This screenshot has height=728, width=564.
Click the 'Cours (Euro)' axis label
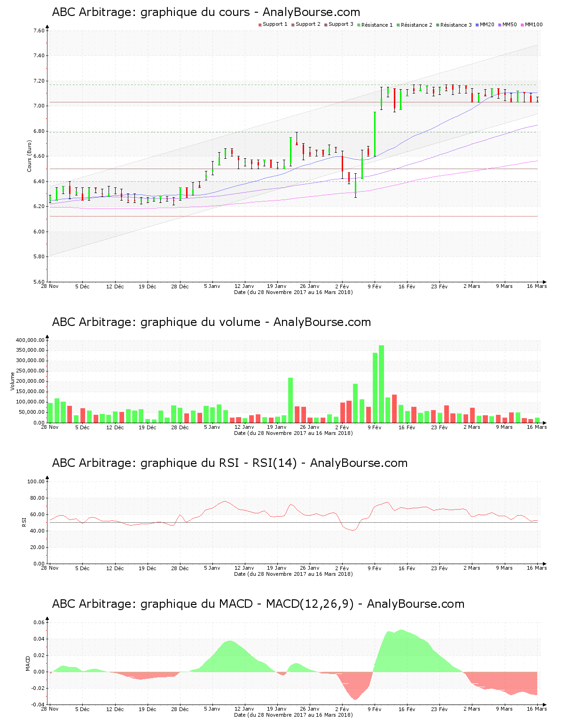[29, 156]
